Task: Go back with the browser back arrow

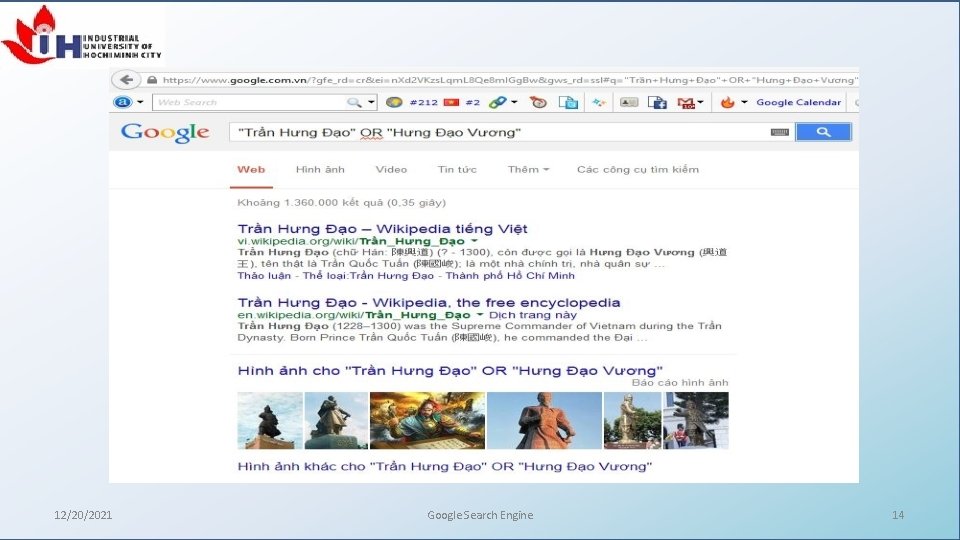Action: pos(126,80)
